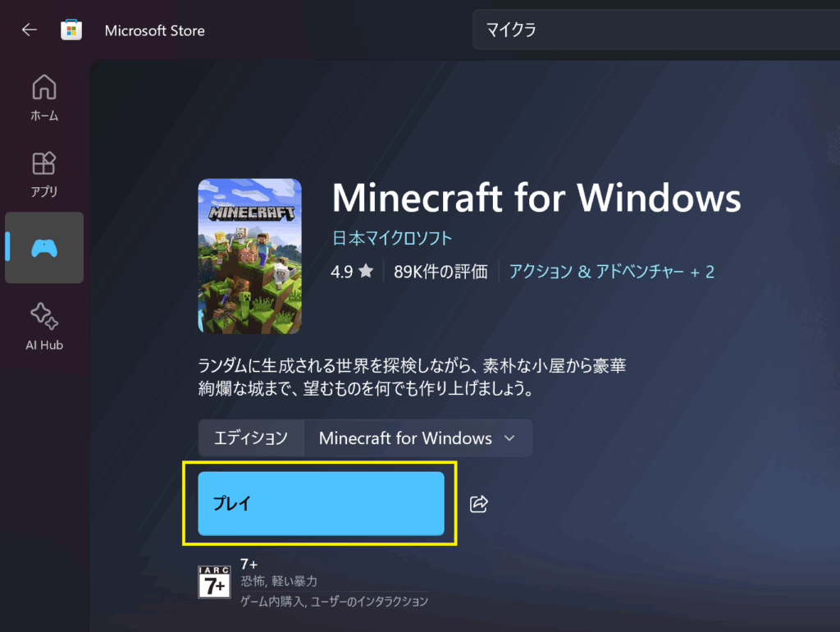Open the 日本マイクロソフト publisher link

(392, 238)
